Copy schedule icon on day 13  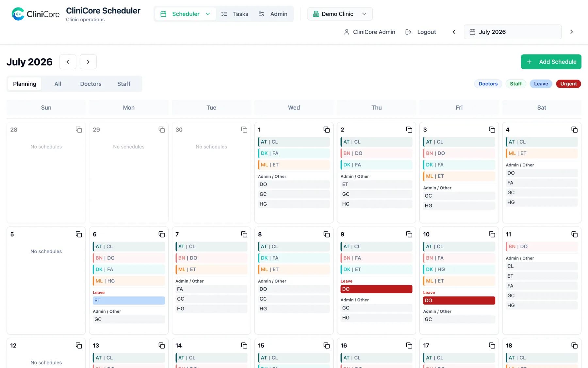162,345
